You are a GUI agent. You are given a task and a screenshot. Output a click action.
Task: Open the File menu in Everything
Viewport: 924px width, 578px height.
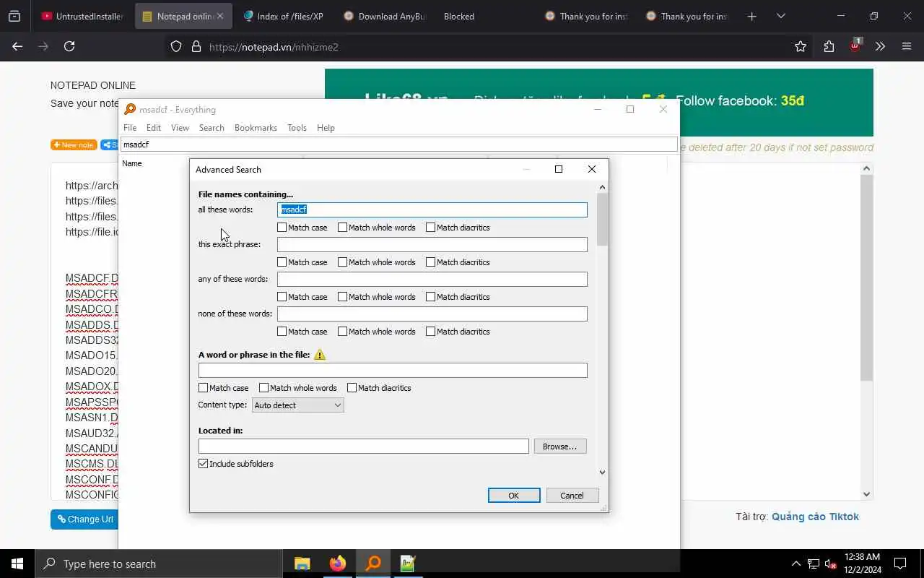[130, 128]
